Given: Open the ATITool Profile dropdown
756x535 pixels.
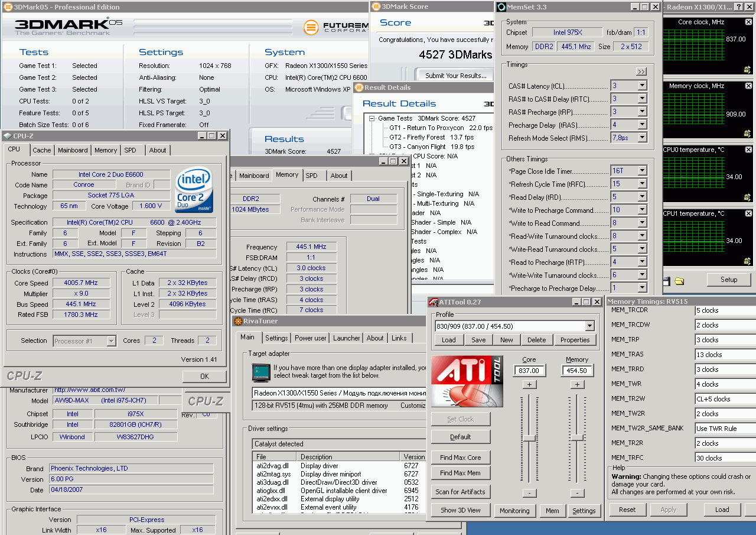Looking at the screenshot, I should [589, 326].
